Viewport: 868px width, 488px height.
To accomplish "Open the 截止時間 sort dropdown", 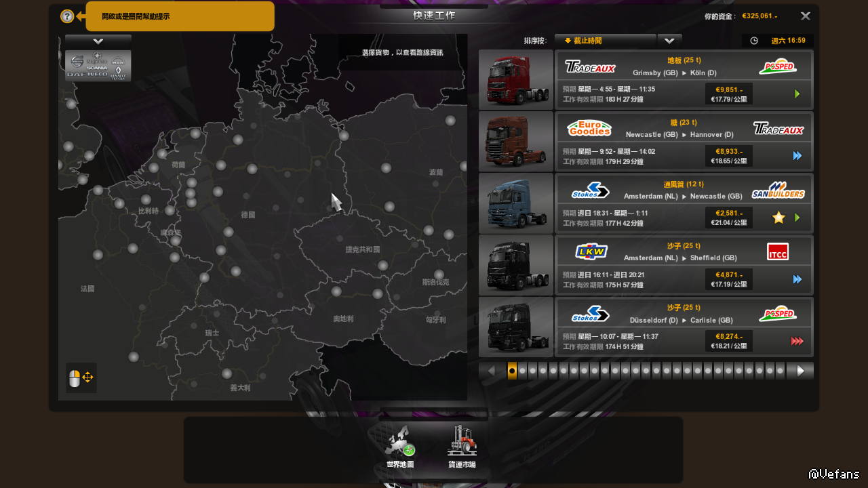I will click(x=606, y=41).
